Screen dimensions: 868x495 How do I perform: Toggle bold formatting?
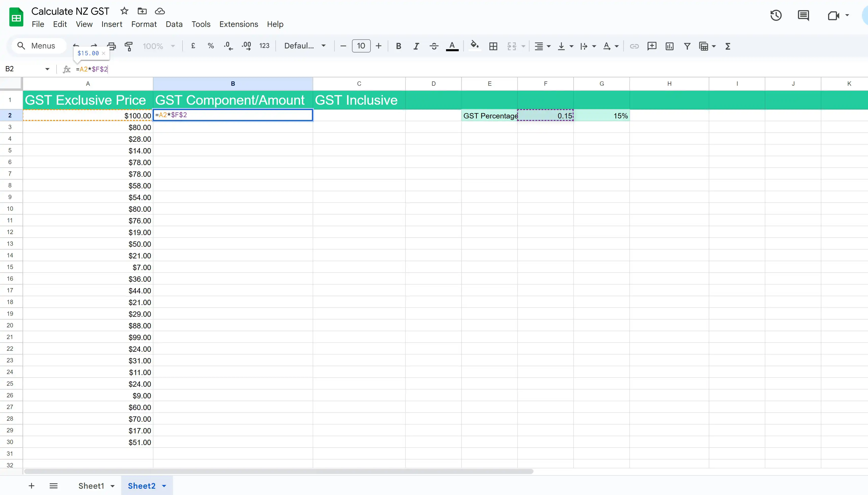pos(399,46)
